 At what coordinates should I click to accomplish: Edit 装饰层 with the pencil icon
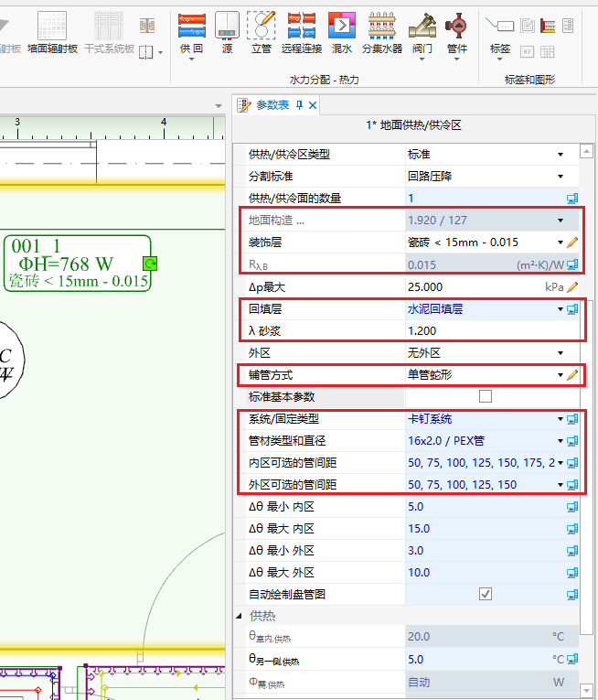point(573,242)
